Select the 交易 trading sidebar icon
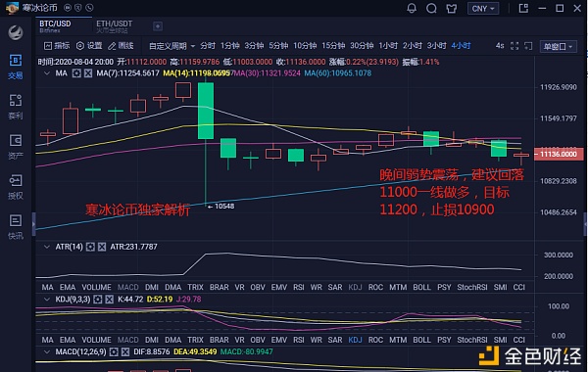The image size is (588, 372). pos(16,67)
